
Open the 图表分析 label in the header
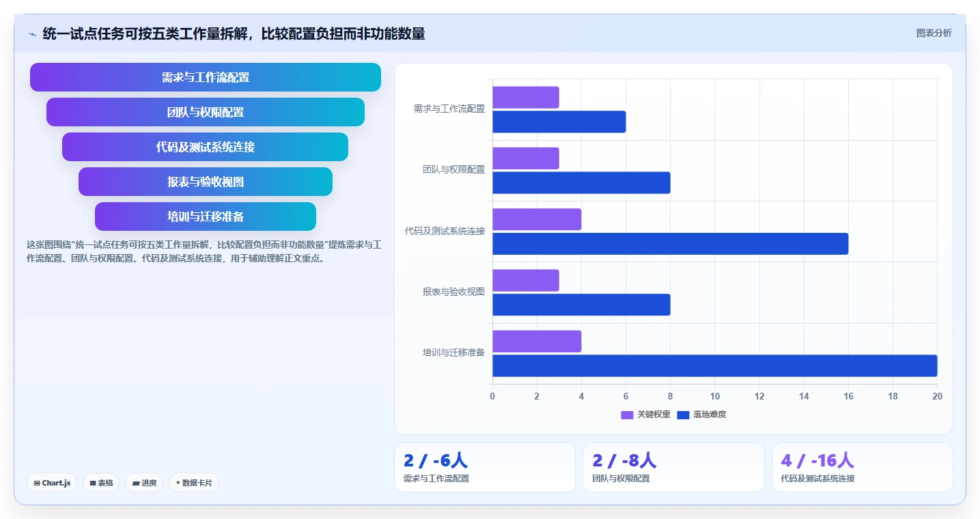934,33
